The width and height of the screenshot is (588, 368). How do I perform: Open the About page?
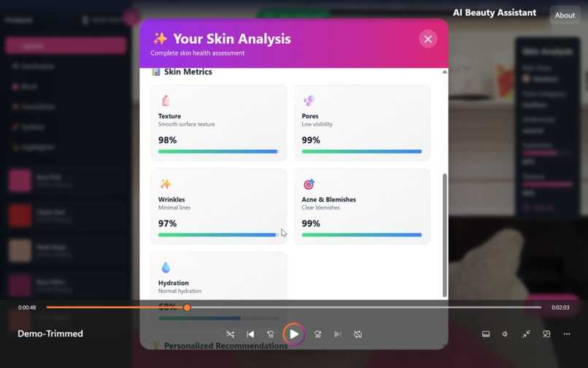click(x=565, y=15)
